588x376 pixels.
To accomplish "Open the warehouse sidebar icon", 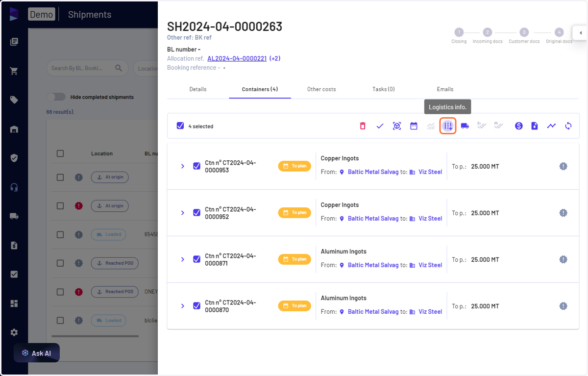I will pos(14,129).
